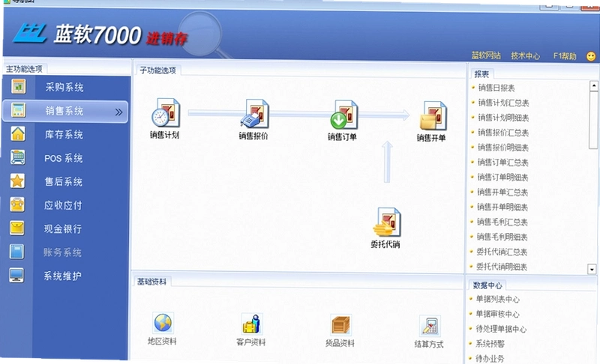The width and height of the screenshot is (600, 364).
Task: Click the 蓝软7000 logo icon
Action: [30, 34]
